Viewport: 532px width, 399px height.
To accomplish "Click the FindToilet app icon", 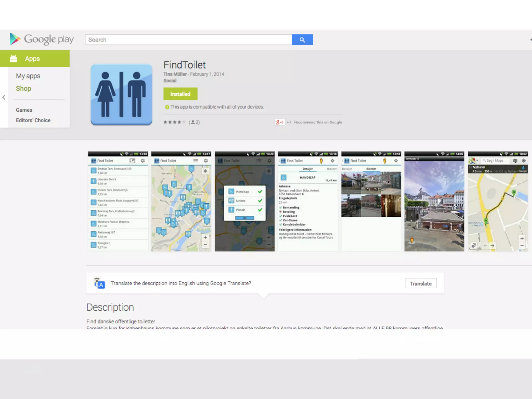I will click(x=121, y=95).
